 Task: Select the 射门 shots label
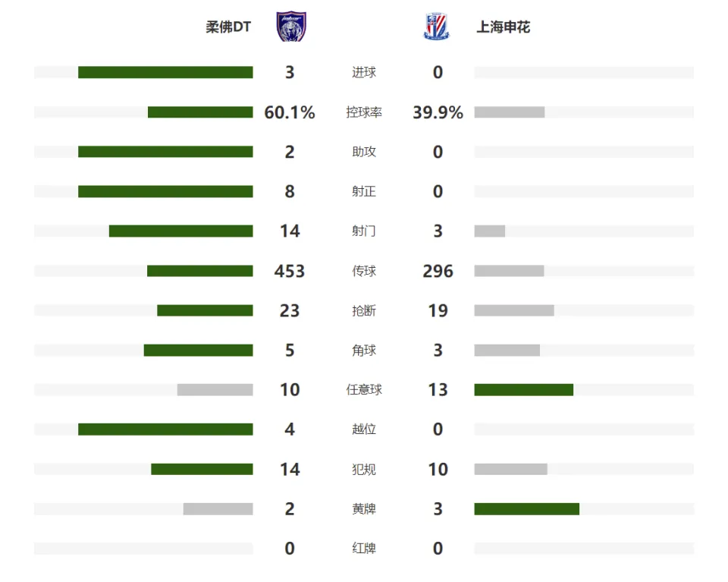[x=364, y=231]
